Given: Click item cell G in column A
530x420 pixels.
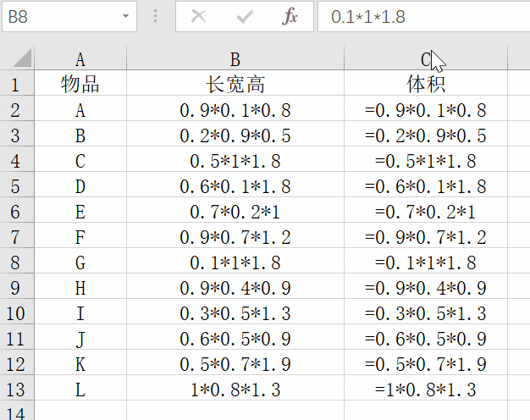Looking at the screenshot, I should point(80,261).
